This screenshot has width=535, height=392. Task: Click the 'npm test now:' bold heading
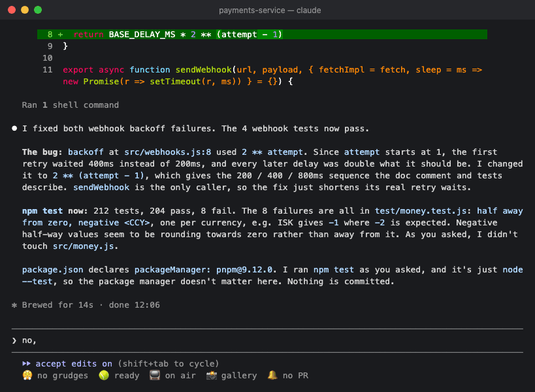tap(55, 211)
